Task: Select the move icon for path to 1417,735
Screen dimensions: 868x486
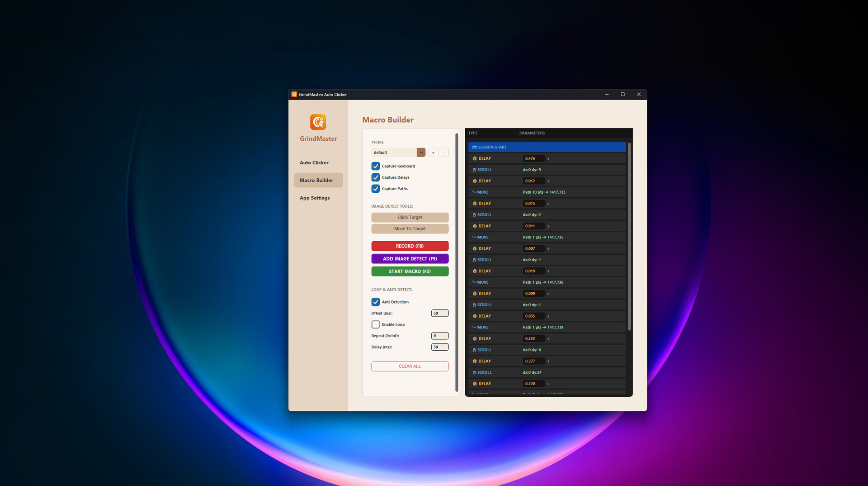Action: (474, 237)
